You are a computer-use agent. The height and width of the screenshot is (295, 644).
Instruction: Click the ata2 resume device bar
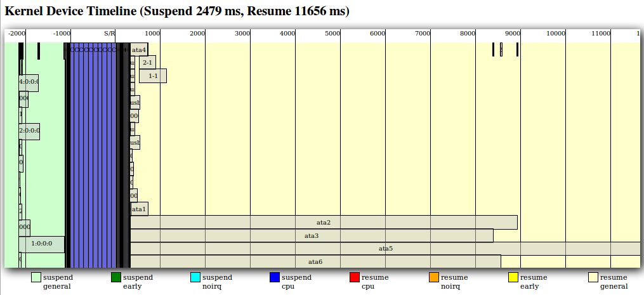(x=324, y=223)
